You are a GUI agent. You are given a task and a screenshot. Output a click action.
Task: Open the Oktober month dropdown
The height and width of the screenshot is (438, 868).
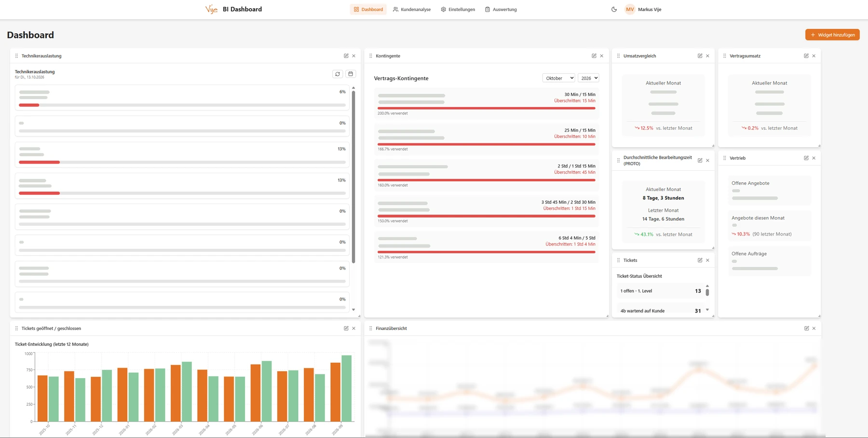[559, 78]
